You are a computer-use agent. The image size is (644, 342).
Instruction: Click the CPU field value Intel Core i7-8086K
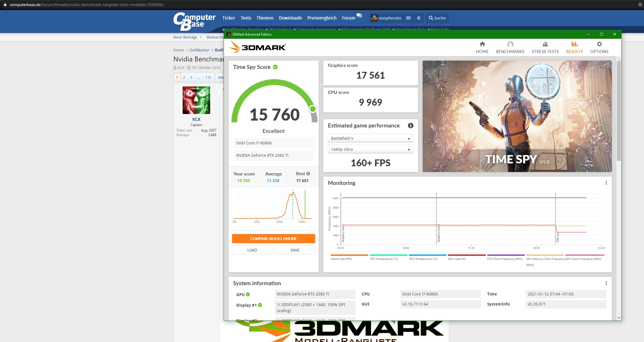click(x=440, y=294)
